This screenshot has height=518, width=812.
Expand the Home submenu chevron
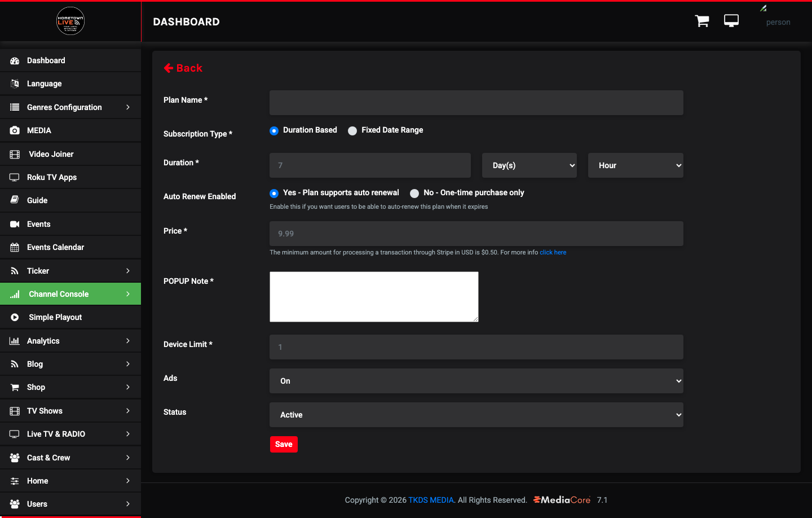point(128,481)
